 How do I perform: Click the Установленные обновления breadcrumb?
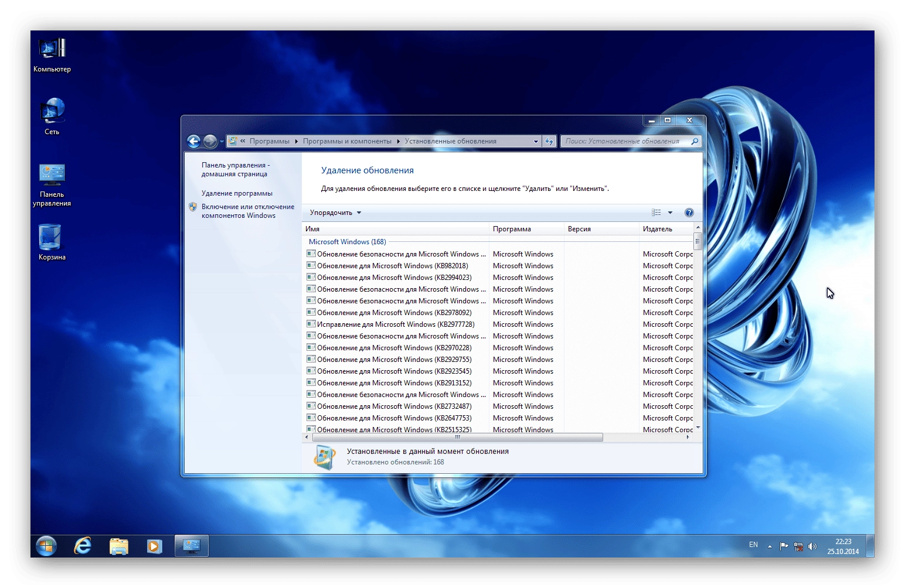[450, 141]
